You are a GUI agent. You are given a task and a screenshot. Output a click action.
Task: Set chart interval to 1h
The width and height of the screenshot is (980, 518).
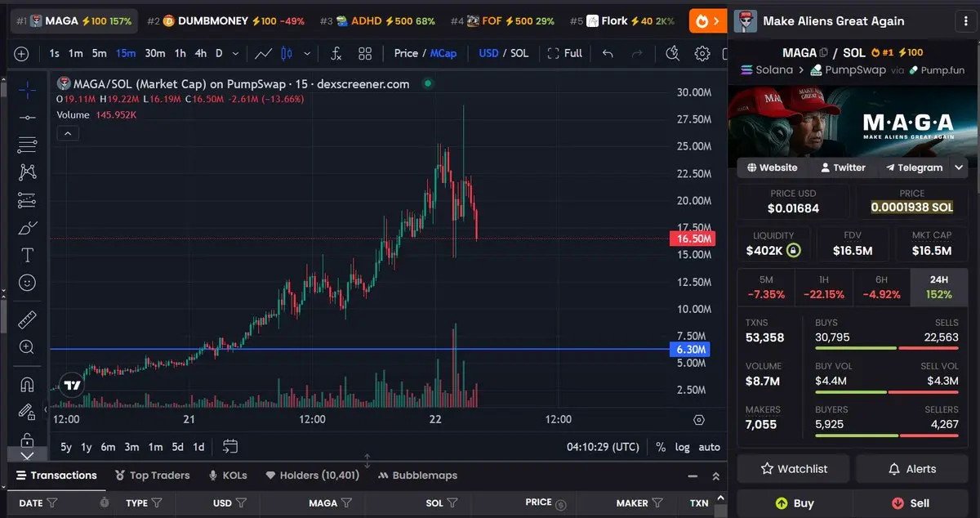180,53
